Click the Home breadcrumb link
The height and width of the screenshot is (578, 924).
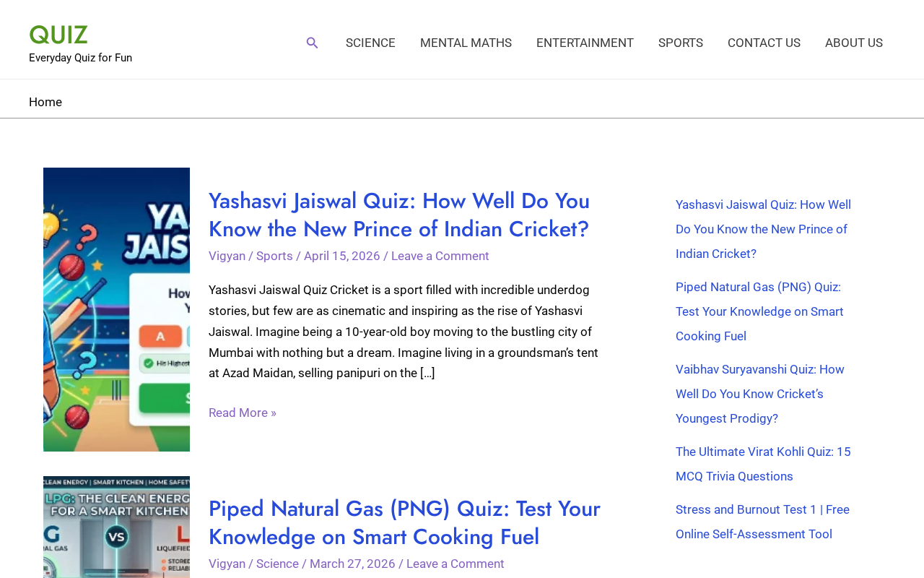point(45,102)
